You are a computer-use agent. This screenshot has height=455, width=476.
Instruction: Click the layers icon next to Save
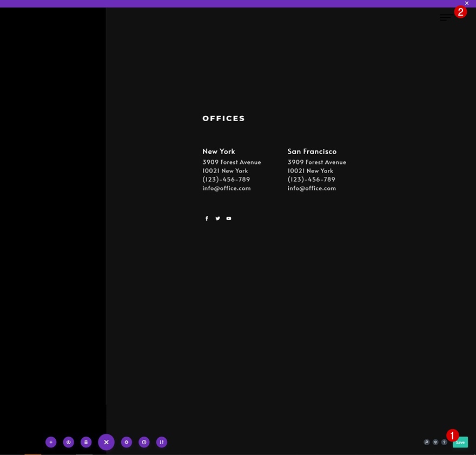(435, 442)
